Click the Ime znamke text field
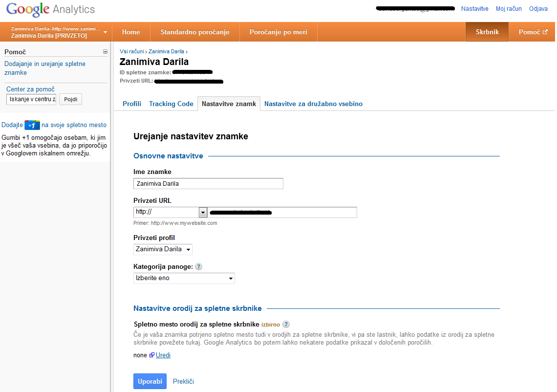Screen dimensions: 557x392 tap(208, 184)
